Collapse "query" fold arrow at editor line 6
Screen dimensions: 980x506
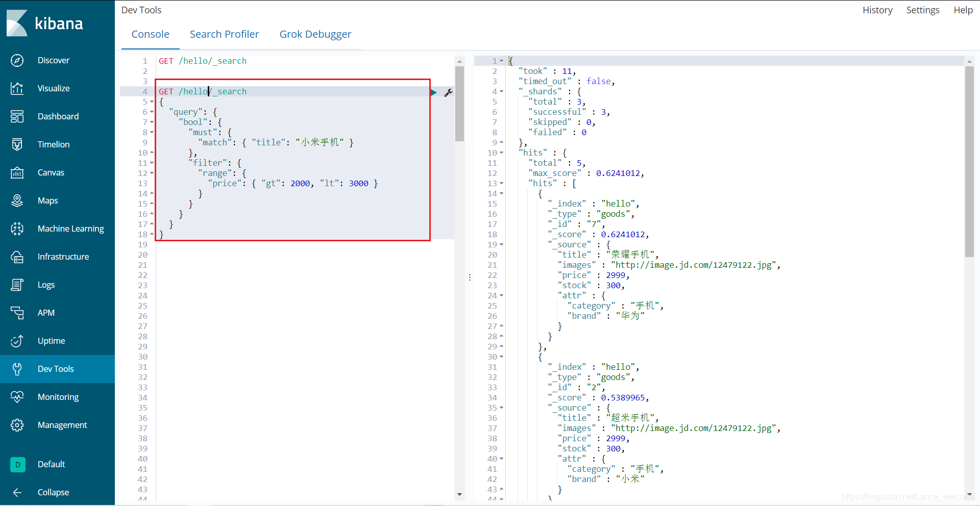coord(152,112)
